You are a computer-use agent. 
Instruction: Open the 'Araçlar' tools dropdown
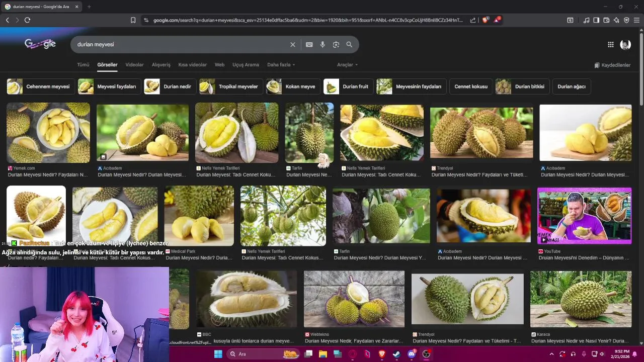click(x=347, y=65)
